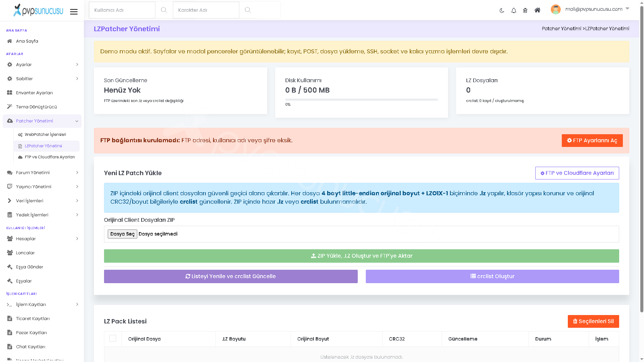This screenshot has height=362, width=644.
Task: Expand the Ayarlar sidebar menu
Action: (x=42, y=64)
